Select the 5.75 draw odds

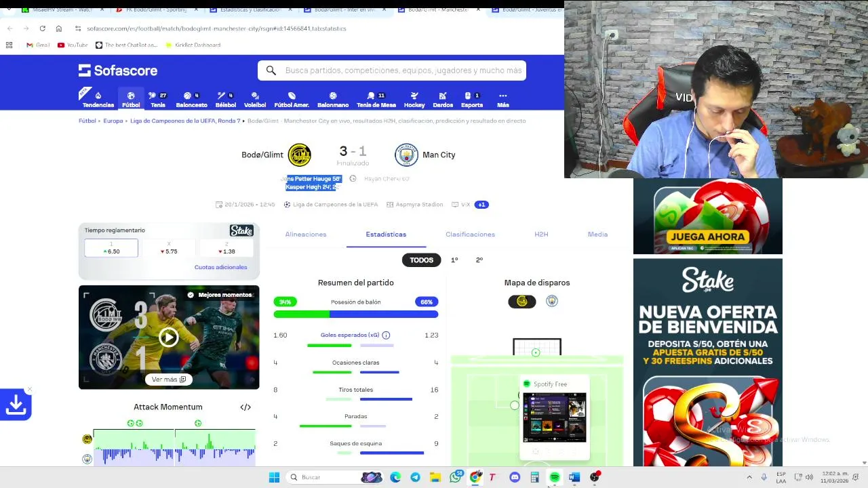click(169, 248)
